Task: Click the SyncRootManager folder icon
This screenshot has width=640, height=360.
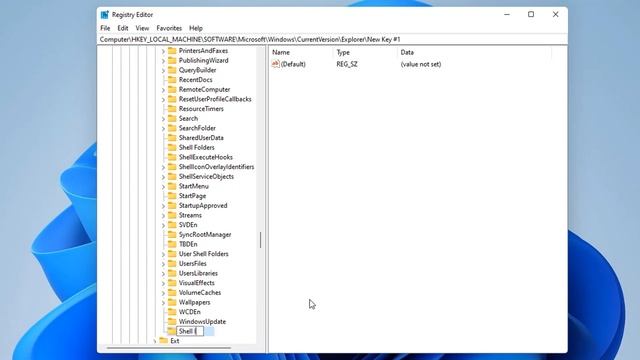Action: pyautogui.click(x=172, y=235)
